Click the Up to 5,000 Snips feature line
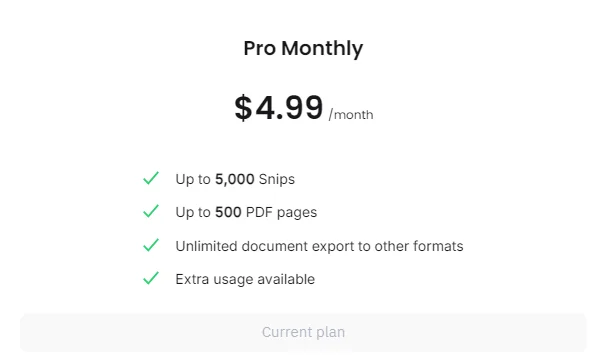Image resolution: width=607 pixels, height=363 pixels. 235,179
